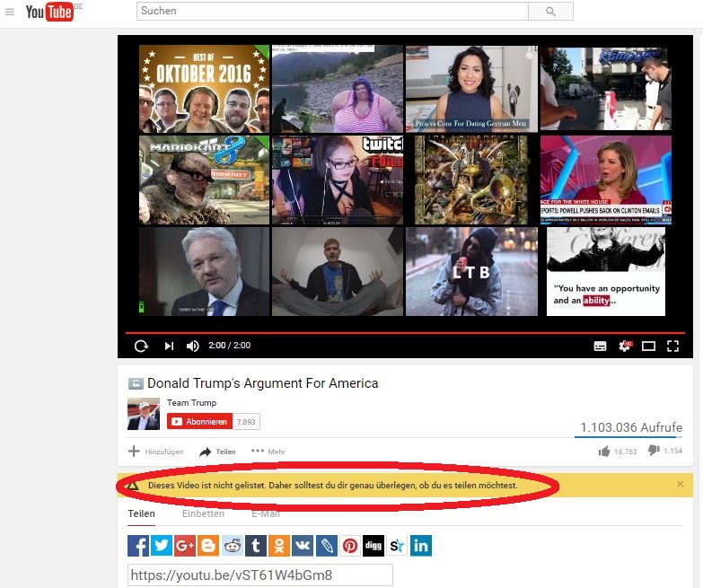
Task: Share video on LinkedIn
Action: (x=420, y=545)
